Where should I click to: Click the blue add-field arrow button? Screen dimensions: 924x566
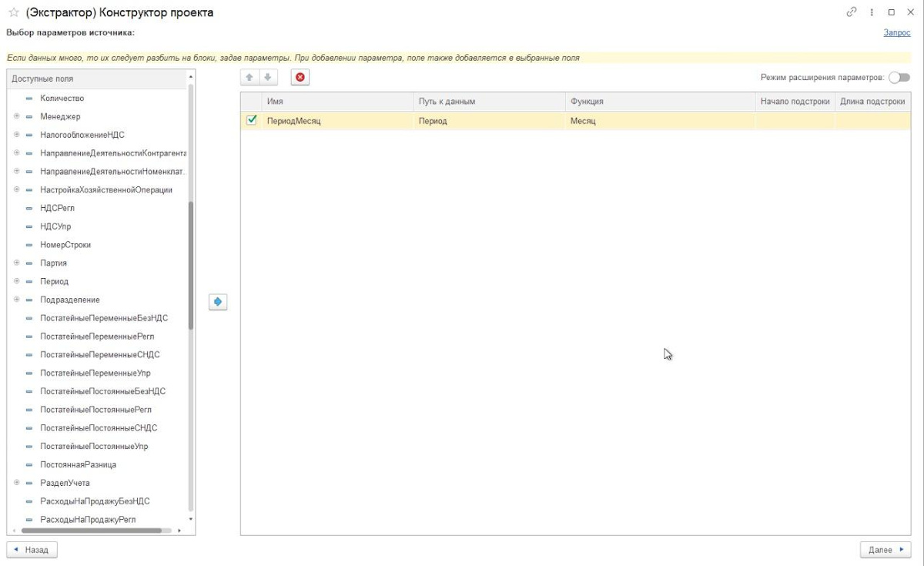tap(218, 303)
